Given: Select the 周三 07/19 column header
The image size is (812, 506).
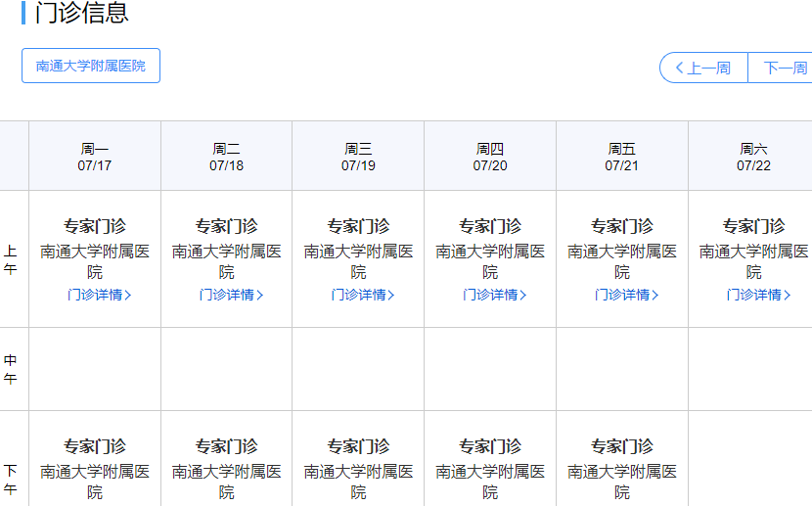Looking at the screenshot, I should (358, 157).
